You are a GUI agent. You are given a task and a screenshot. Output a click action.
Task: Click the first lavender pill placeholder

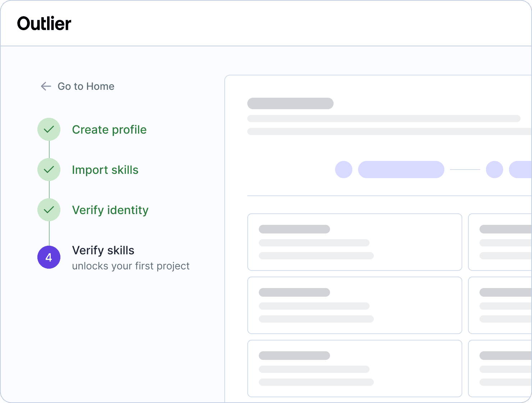401,170
